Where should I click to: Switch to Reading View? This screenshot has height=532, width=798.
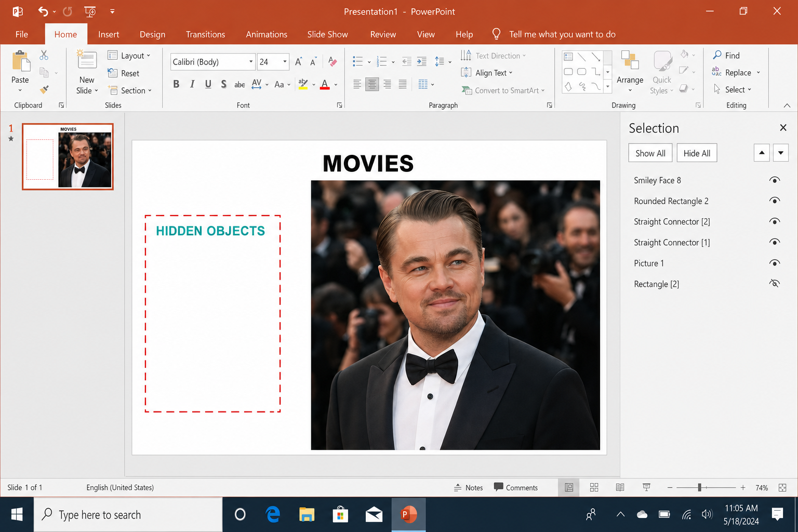(620, 487)
